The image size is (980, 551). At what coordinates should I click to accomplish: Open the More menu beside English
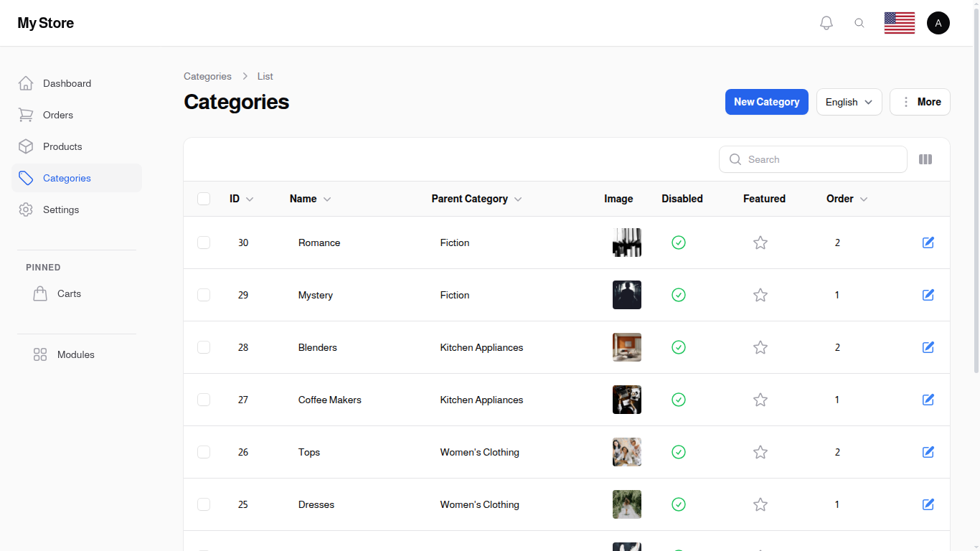coord(920,102)
